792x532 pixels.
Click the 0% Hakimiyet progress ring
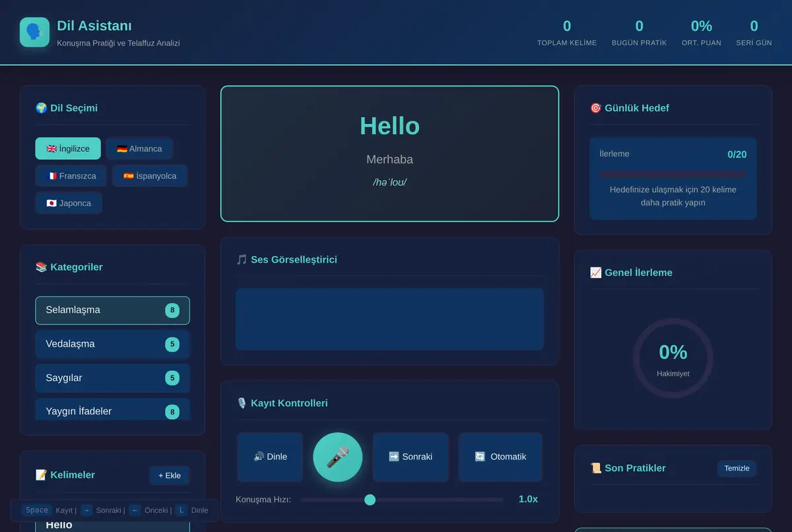coord(673,358)
